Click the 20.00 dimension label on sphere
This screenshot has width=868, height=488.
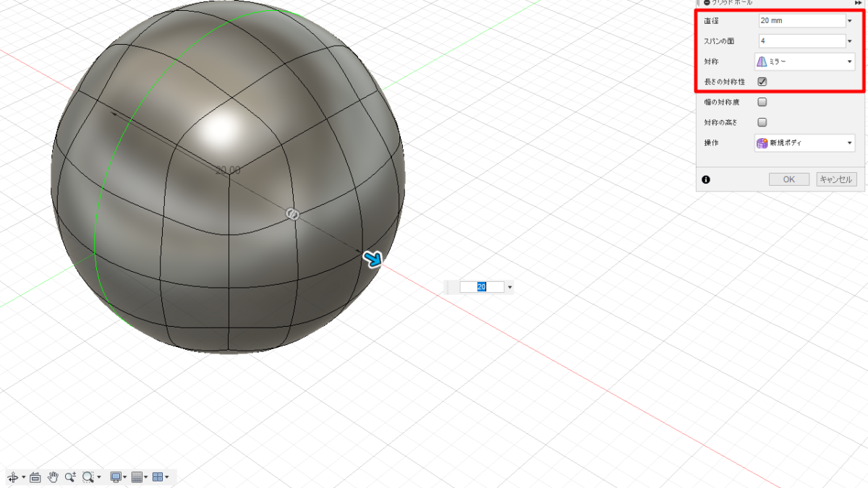(229, 170)
